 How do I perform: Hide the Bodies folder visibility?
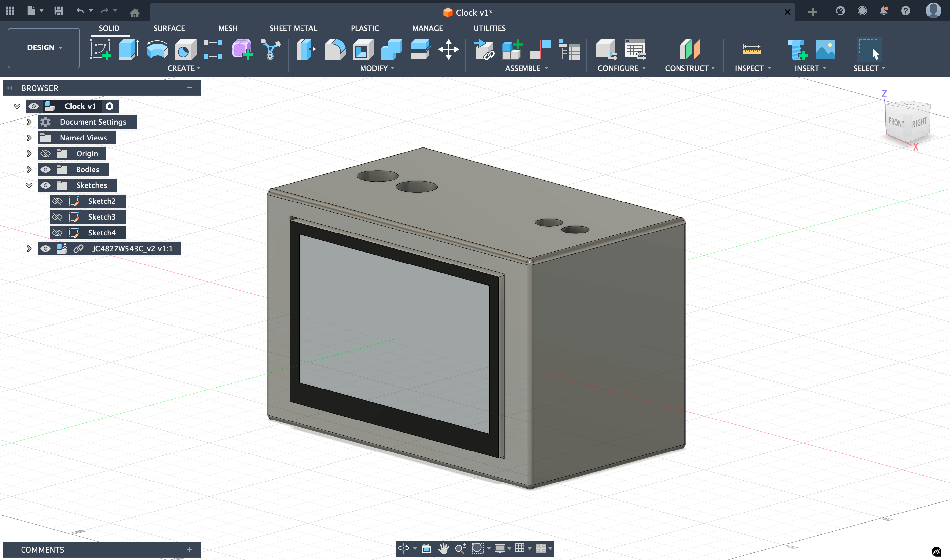tap(46, 170)
